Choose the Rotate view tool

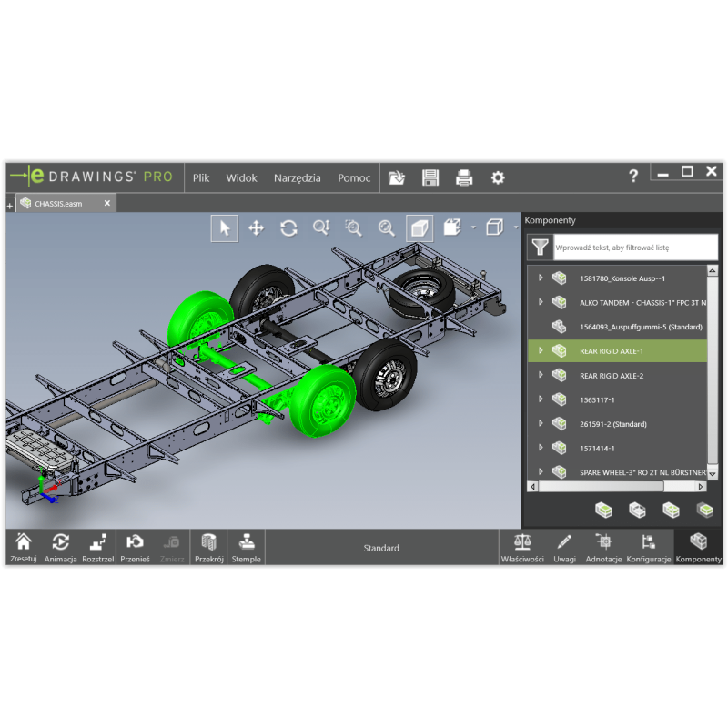pos(288,228)
